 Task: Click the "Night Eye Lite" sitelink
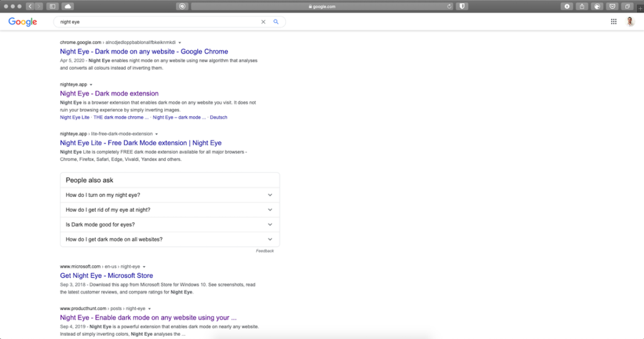75,118
